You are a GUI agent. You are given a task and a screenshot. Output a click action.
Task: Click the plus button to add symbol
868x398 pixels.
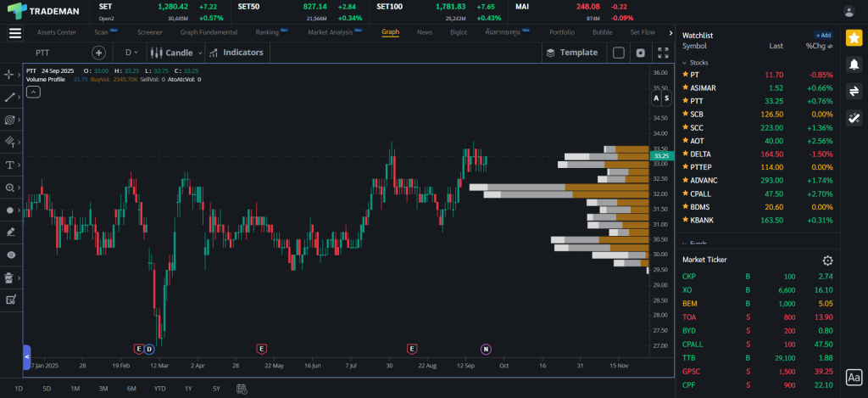(x=98, y=53)
